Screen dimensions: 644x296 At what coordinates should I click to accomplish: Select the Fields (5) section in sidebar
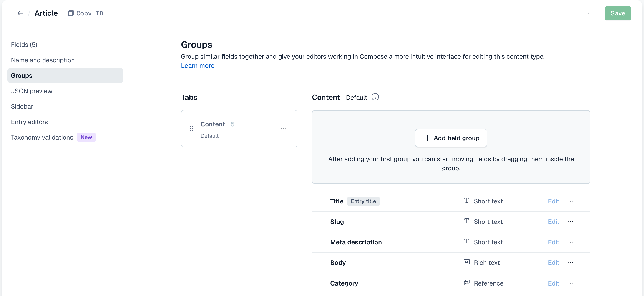tap(24, 45)
